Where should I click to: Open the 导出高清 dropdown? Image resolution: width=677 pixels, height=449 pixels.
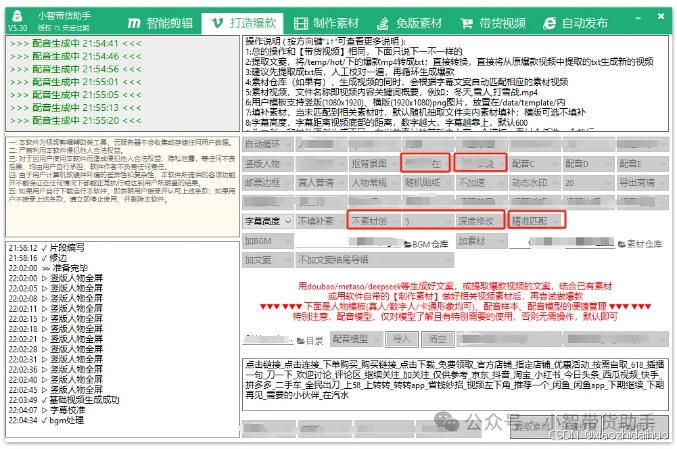(642, 183)
